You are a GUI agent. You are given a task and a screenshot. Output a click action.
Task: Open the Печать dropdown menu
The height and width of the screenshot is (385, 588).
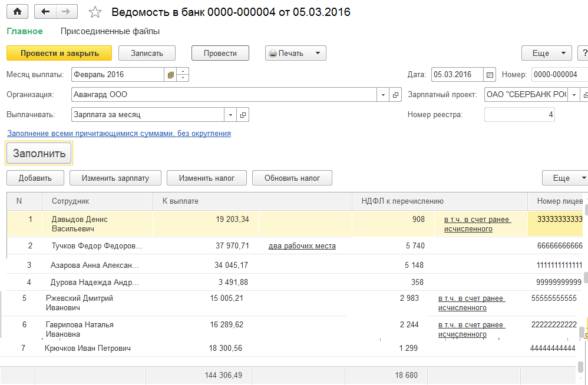tap(296, 53)
